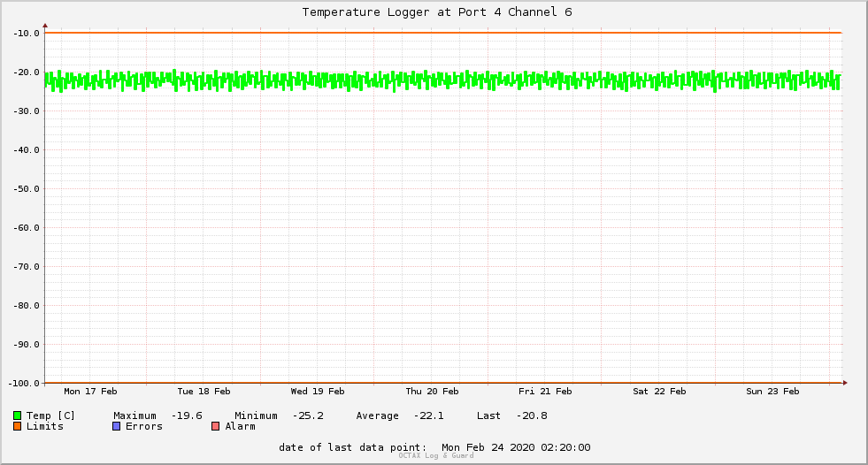Click the 'Average' statistic label
The width and height of the screenshot is (868, 465).
(377, 415)
